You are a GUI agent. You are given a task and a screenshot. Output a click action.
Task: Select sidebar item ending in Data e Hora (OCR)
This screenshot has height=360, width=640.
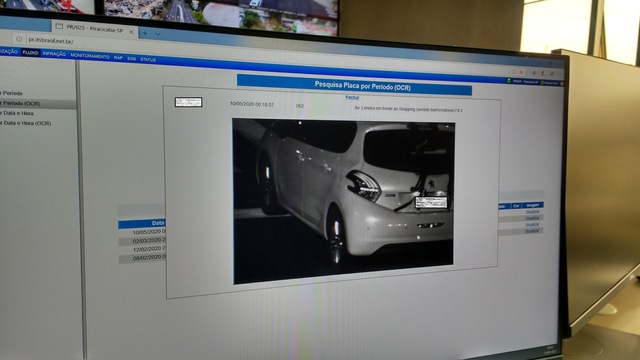coord(25,123)
